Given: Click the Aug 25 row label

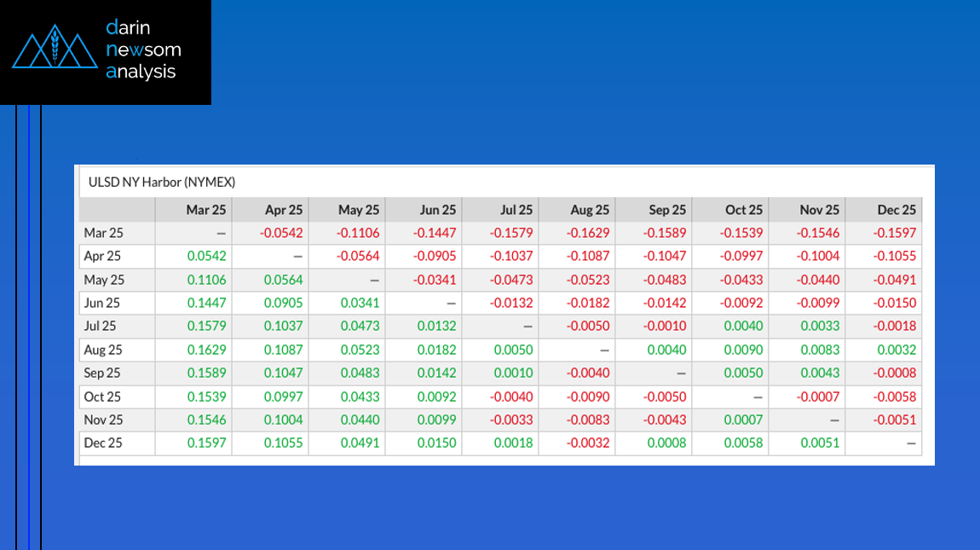Looking at the screenshot, I should [102, 350].
